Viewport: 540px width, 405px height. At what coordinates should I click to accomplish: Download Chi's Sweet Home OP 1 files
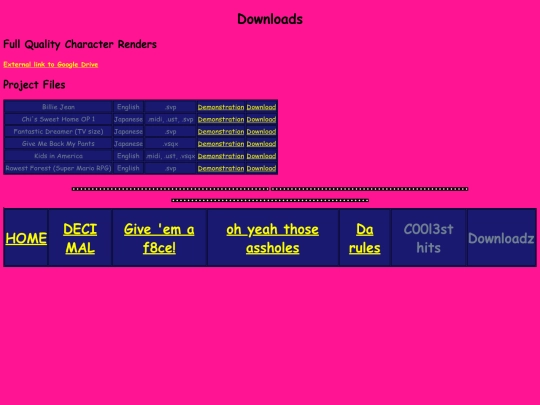point(261,120)
